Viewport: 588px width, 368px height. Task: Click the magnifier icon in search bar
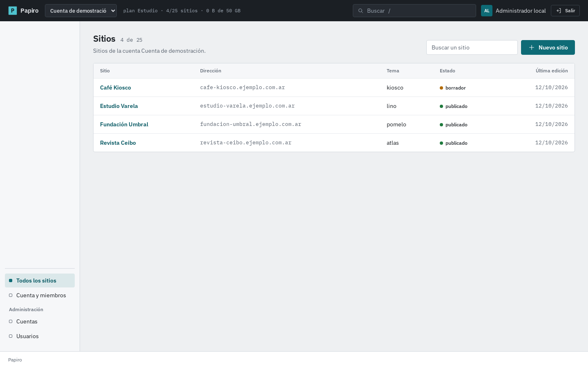(x=361, y=11)
